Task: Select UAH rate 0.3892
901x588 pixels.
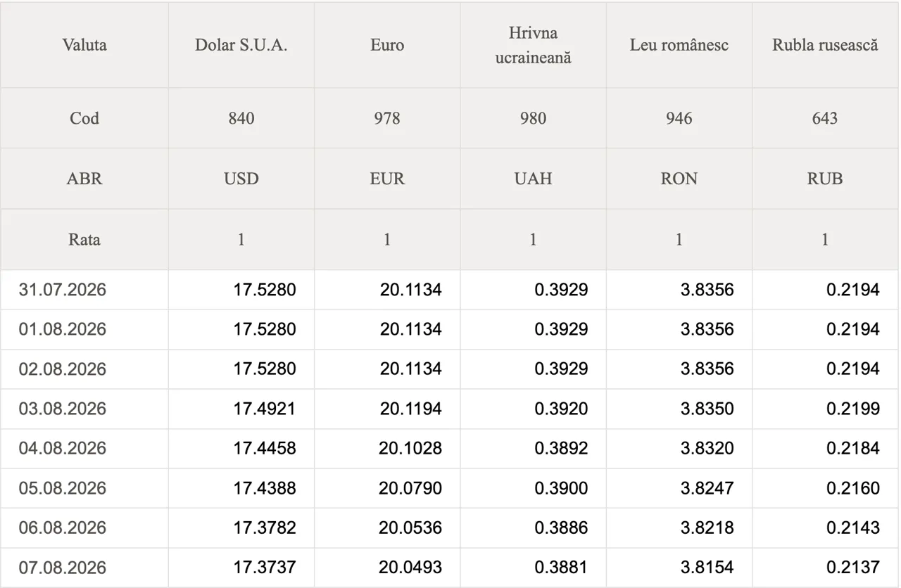Action: (x=561, y=448)
